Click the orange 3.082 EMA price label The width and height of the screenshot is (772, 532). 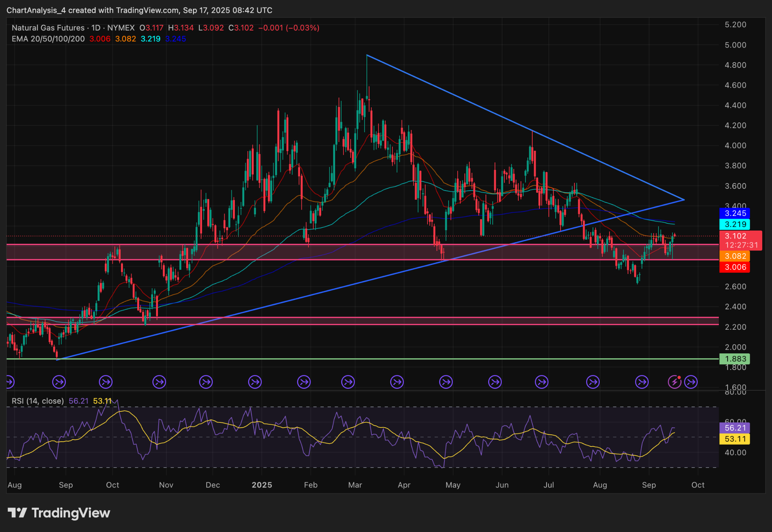[735, 256]
